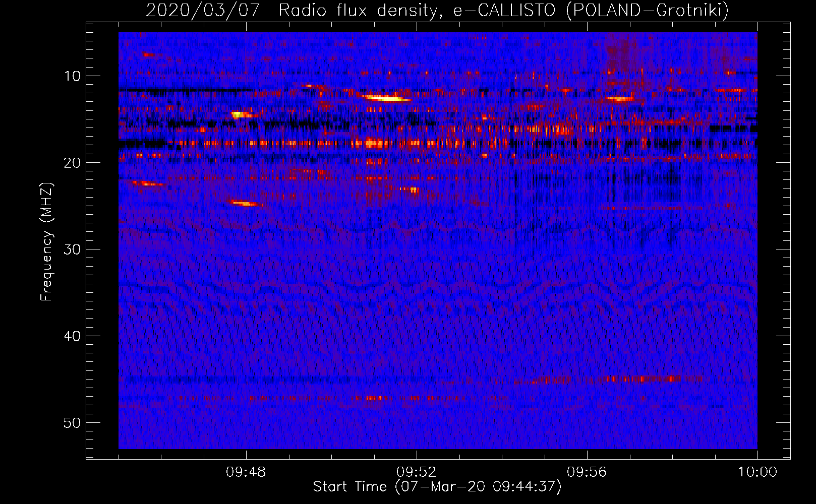Screen dimensions: 816x504
Task: Click the 30 MHz frequency tick label
Action: 73,249
